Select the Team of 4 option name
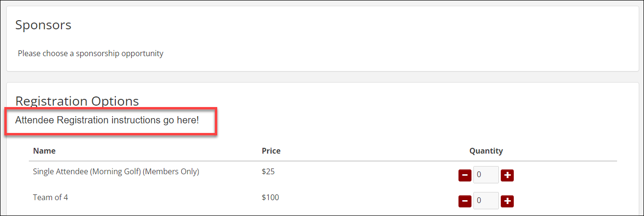Viewport: 644px width, 216px height. coord(50,197)
